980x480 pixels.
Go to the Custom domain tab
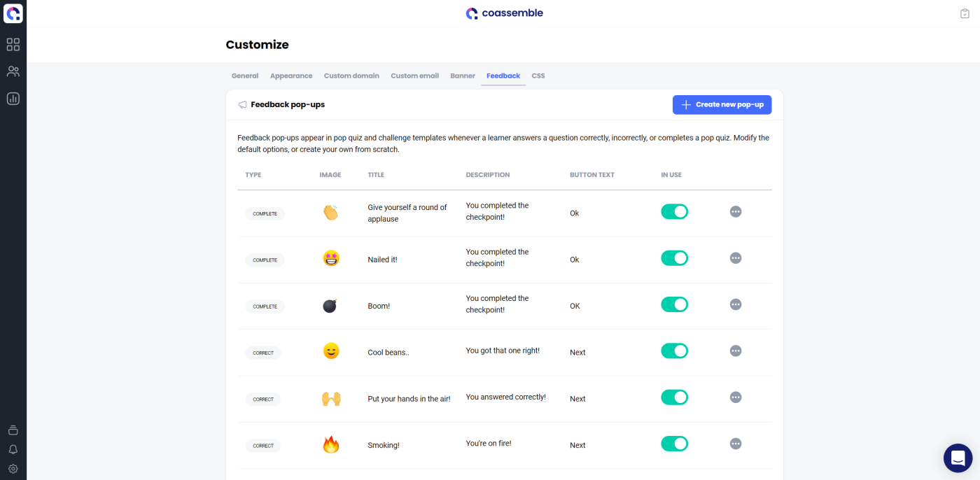[x=351, y=76]
